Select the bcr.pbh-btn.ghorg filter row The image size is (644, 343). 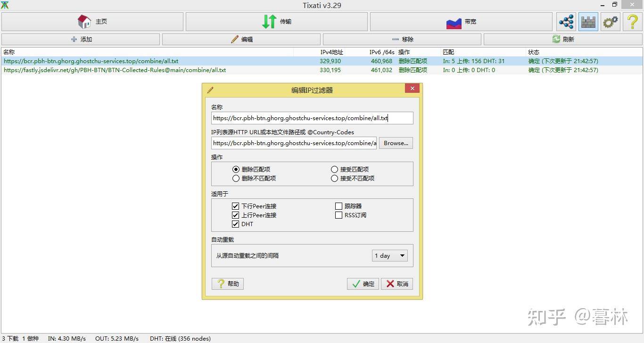[322, 61]
